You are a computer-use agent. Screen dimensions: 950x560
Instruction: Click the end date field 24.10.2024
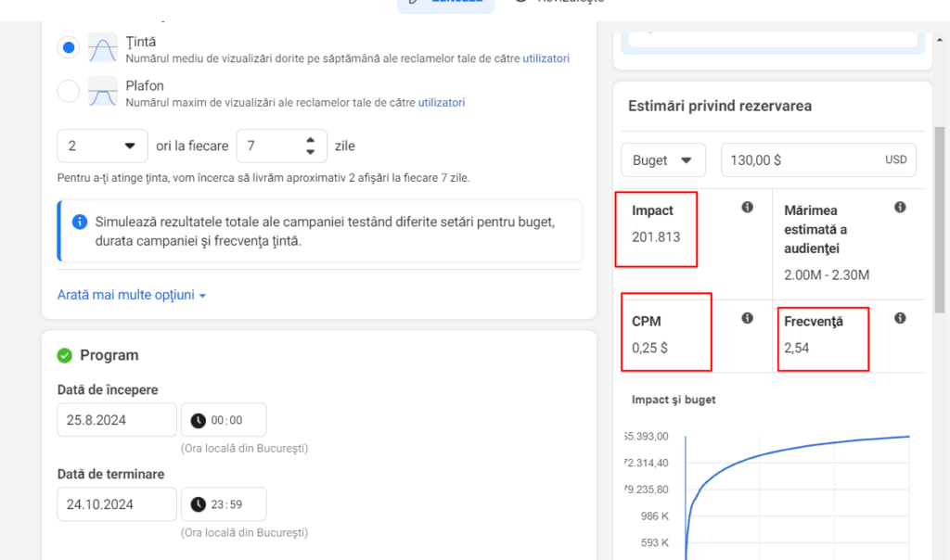[x=117, y=504]
